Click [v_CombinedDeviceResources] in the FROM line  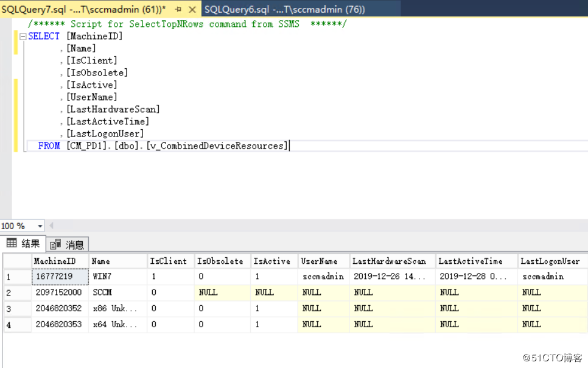point(217,146)
